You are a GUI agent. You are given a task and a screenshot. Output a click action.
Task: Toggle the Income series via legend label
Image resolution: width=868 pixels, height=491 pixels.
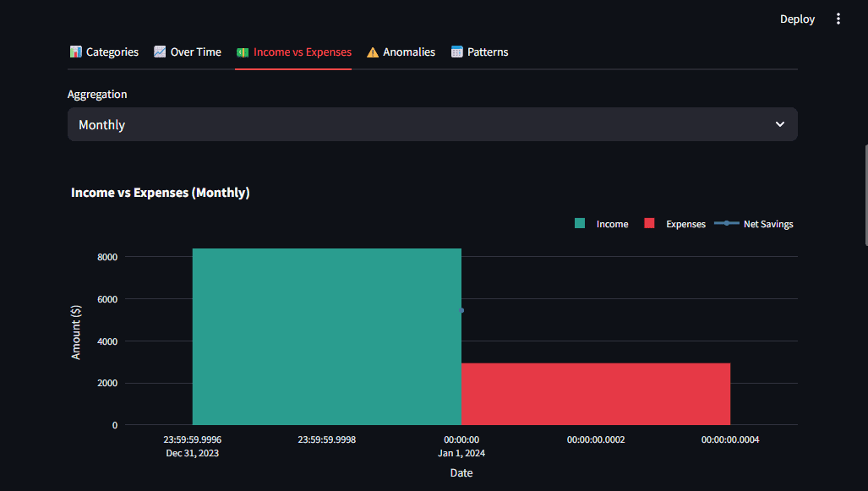[612, 224]
